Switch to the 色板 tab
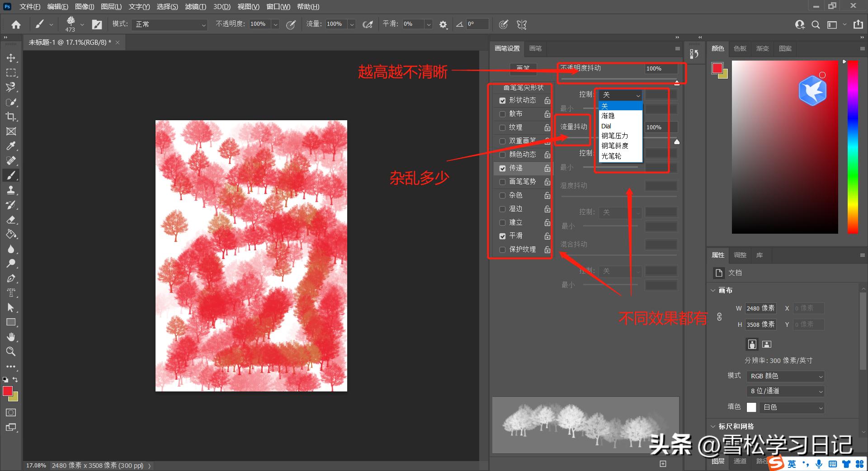The width and height of the screenshot is (868, 471). (740, 48)
